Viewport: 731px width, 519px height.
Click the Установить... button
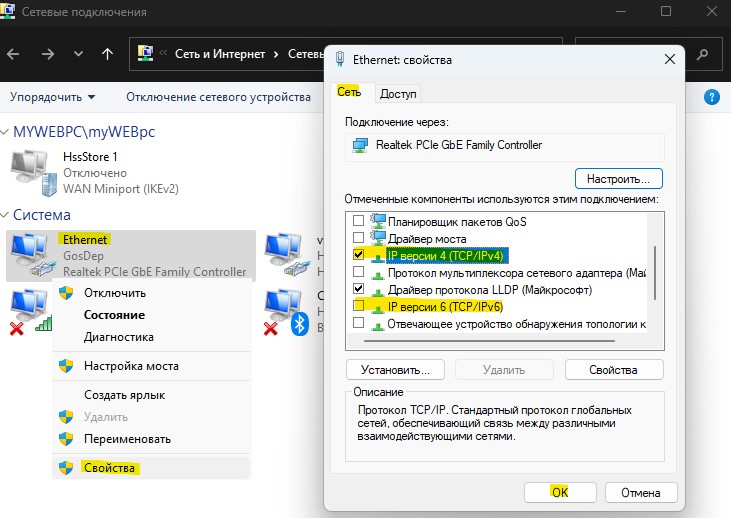(395, 370)
